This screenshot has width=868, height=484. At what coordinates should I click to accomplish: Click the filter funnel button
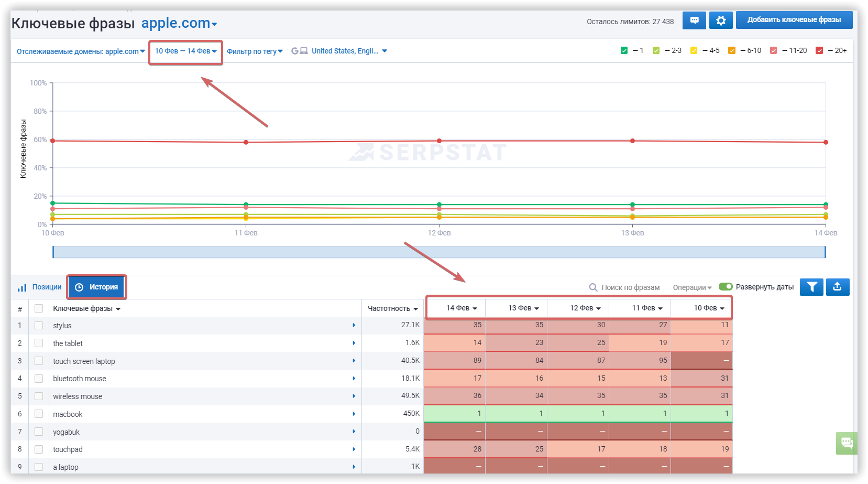click(x=811, y=287)
